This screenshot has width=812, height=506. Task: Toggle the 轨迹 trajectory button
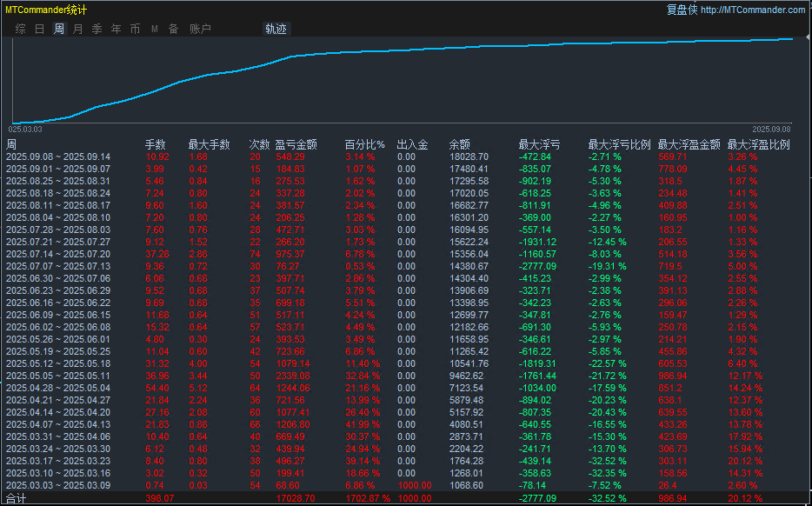point(276,29)
